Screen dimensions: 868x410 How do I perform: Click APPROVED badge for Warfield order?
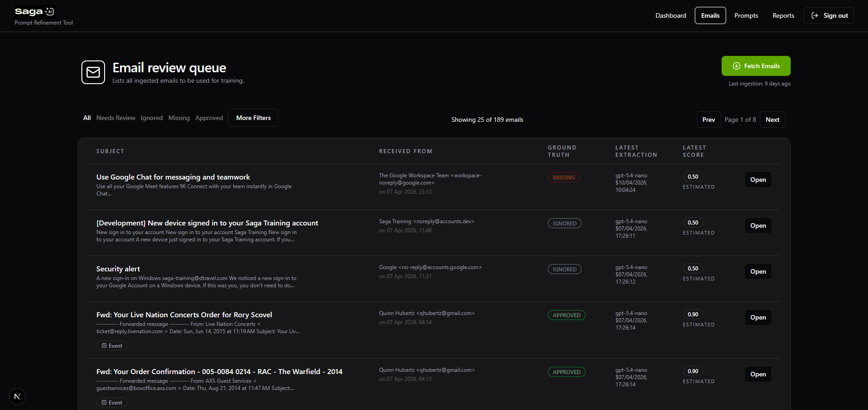pyautogui.click(x=567, y=372)
